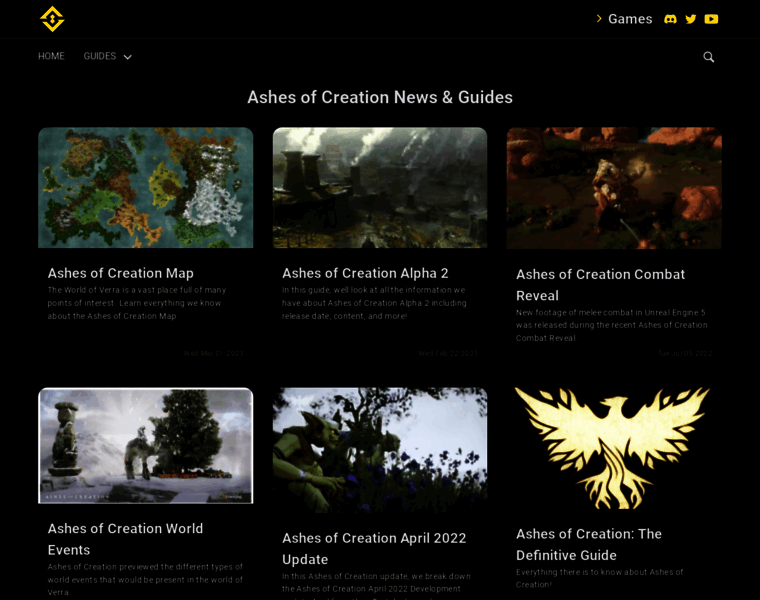
Task: Click the Ashes of Creation April 2022 Update title
Action: click(x=374, y=549)
